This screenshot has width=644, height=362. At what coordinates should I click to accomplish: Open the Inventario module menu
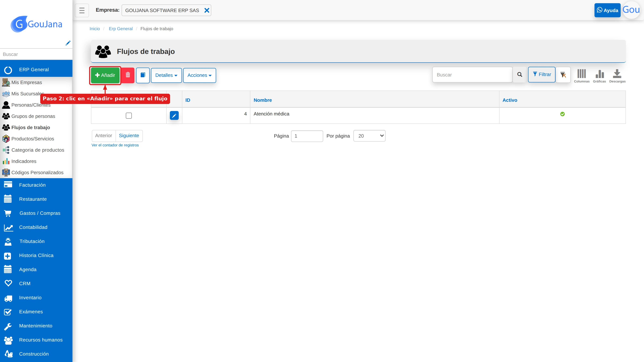pyautogui.click(x=36, y=297)
